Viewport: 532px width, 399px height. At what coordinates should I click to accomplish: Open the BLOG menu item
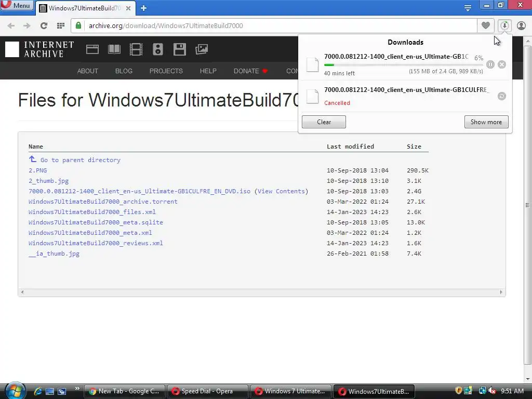point(124,71)
